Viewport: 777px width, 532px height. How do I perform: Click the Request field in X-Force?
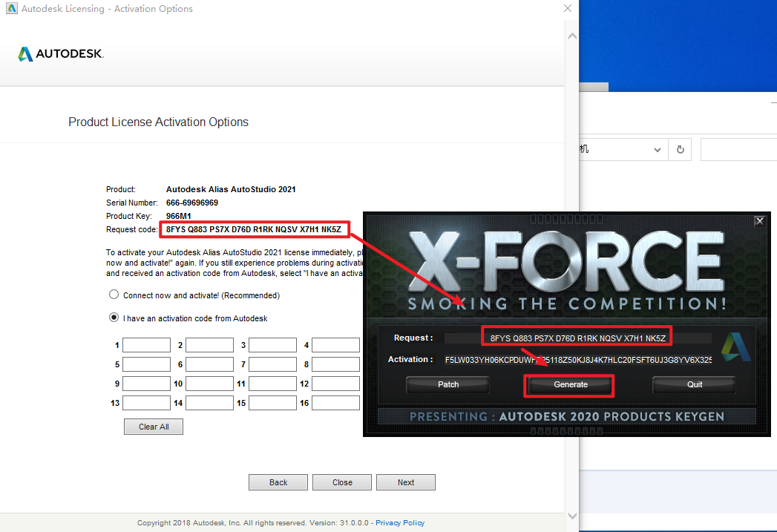tap(578, 338)
